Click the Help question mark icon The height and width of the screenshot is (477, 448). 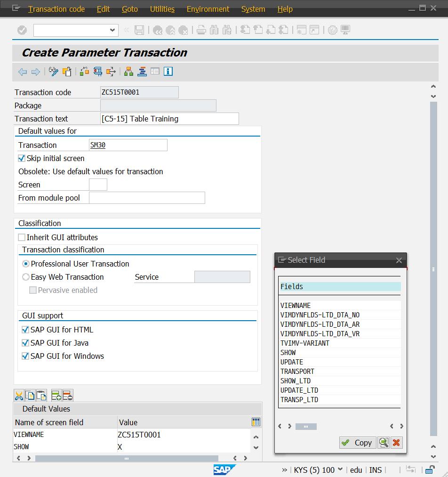pyautogui.click(x=333, y=30)
